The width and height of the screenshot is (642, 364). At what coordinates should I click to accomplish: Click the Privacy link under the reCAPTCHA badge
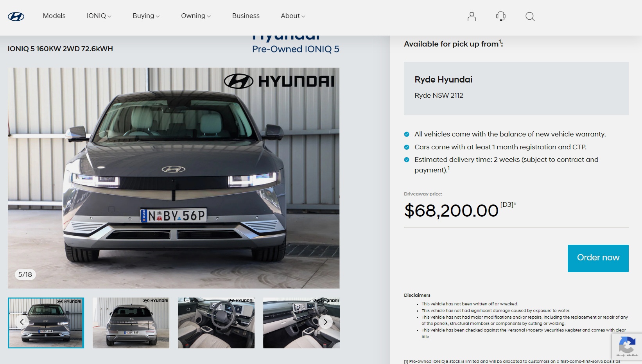(621, 355)
